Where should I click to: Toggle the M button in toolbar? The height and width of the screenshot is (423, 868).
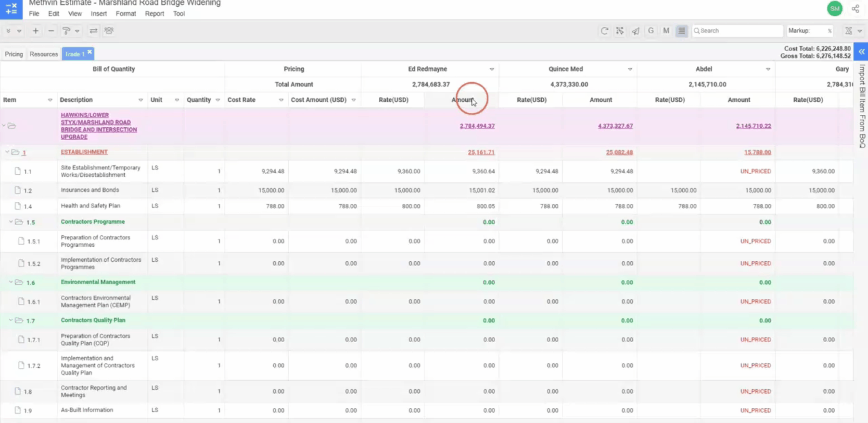[x=666, y=31]
